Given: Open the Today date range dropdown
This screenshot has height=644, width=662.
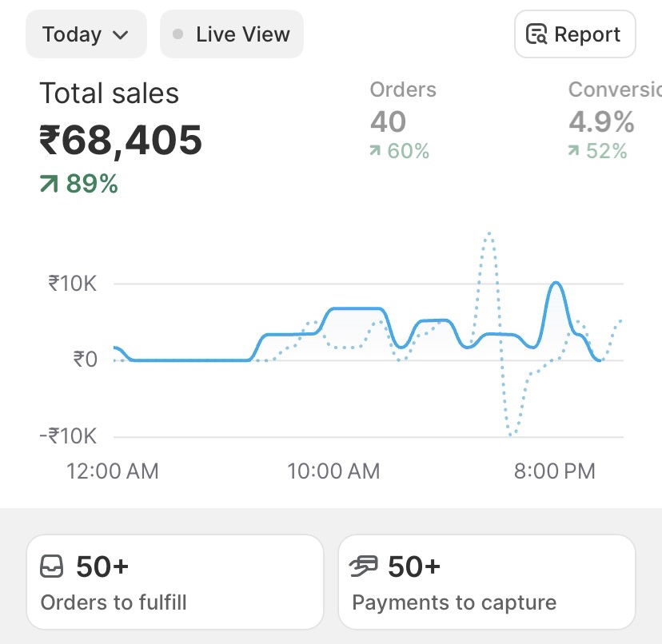Looking at the screenshot, I should (86, 34).
